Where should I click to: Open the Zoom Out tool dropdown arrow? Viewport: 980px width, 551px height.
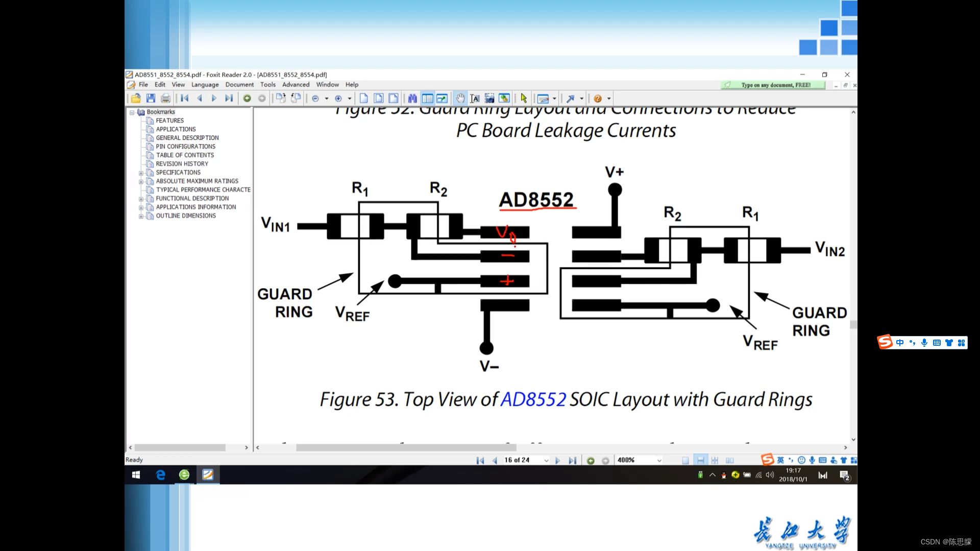tap(326, 99)
